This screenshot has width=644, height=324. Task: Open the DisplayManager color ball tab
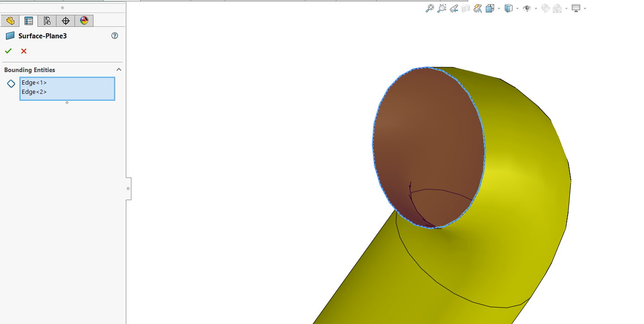coord(84,21)
